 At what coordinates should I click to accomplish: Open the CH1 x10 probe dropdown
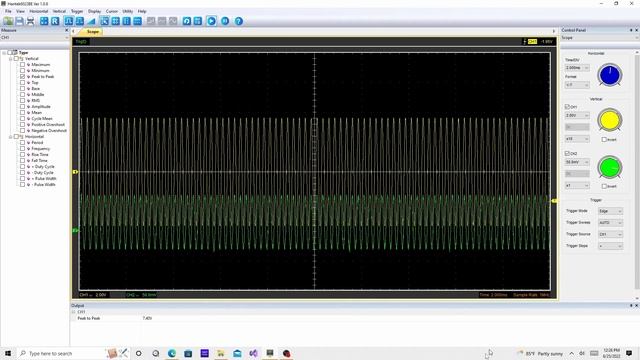point(577,139)
